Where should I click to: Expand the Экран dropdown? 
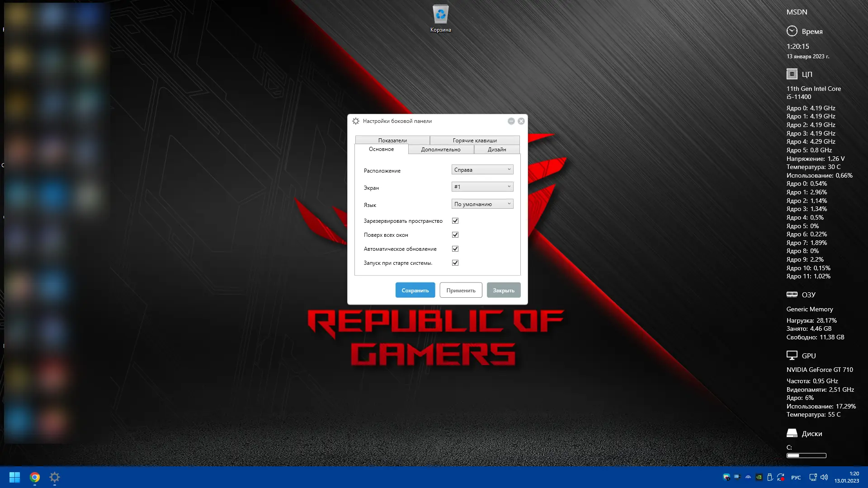(x=482, y=187)
